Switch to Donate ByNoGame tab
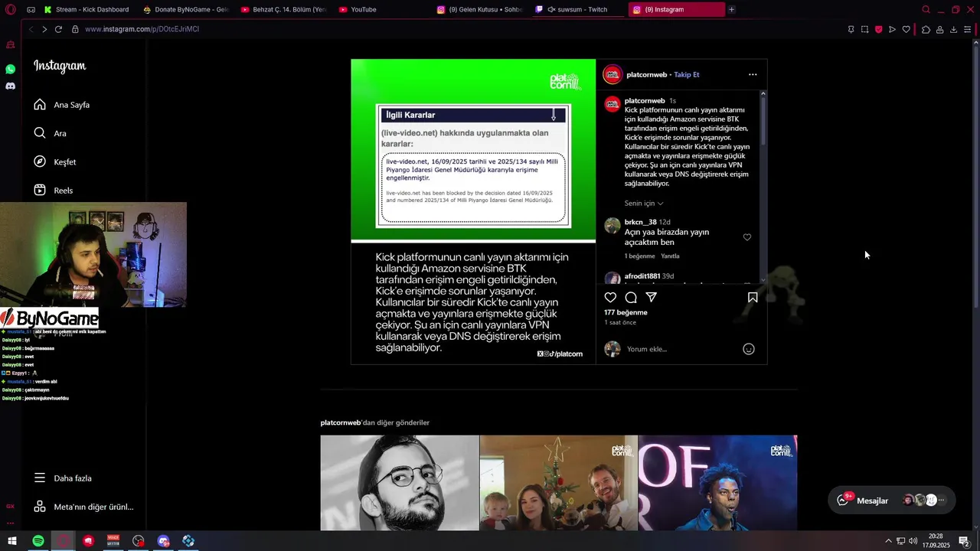Image resolution: width=980 pixels, height=551 pixels. [x=186, y=9]
